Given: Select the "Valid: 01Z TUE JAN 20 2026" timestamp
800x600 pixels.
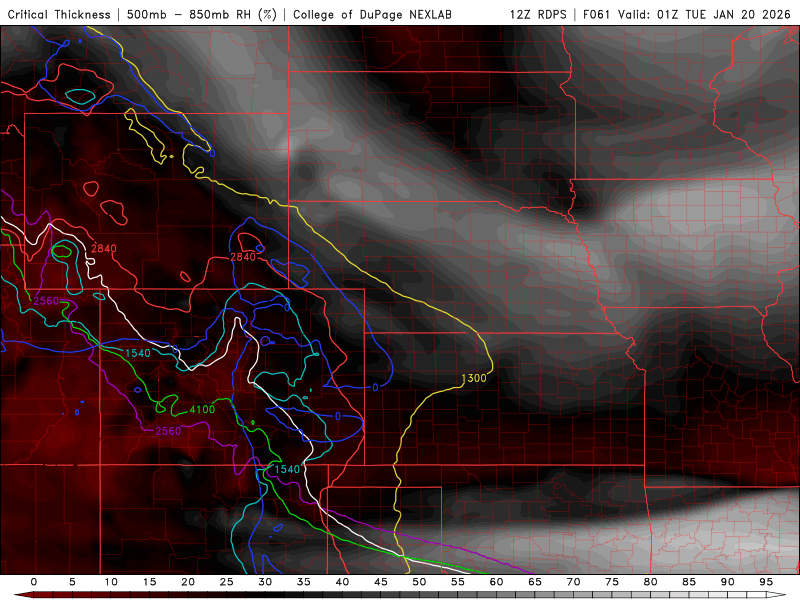Looking at the screenshot, I should [x=705, y=14].
